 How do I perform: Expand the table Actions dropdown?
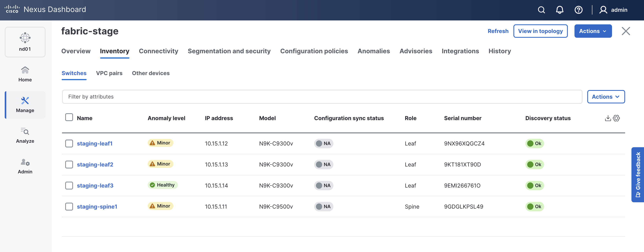(606, 97)
